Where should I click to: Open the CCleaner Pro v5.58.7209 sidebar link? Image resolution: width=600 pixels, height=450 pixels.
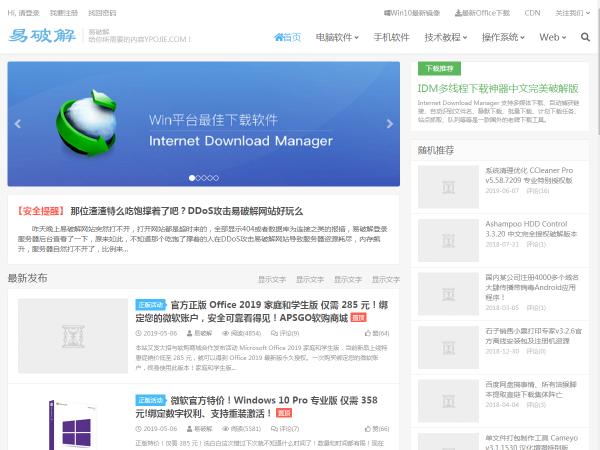coord(529,175)
